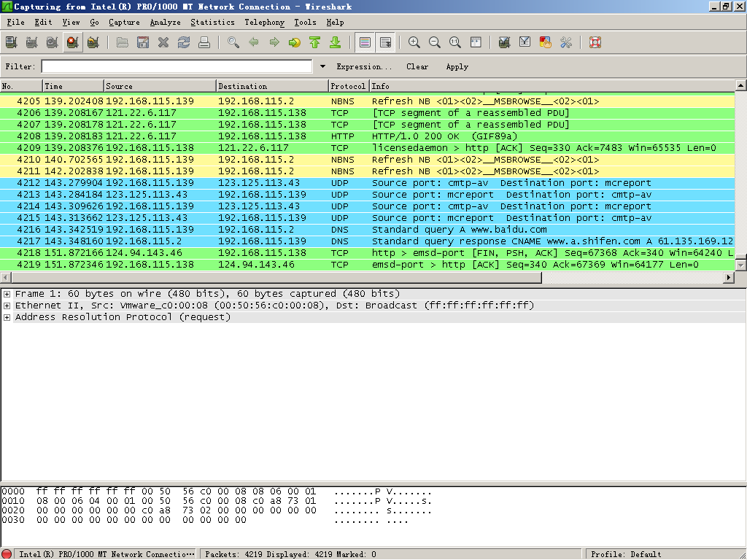Click packet list scroll-down arrow
The image size is (747, 560).
click(x=741, y=265)
